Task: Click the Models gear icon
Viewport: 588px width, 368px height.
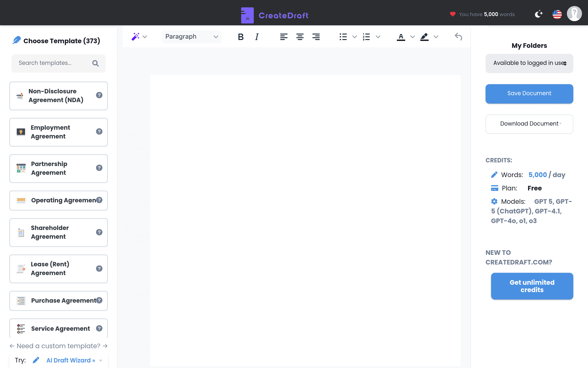Action: click(x=494, y=201)
